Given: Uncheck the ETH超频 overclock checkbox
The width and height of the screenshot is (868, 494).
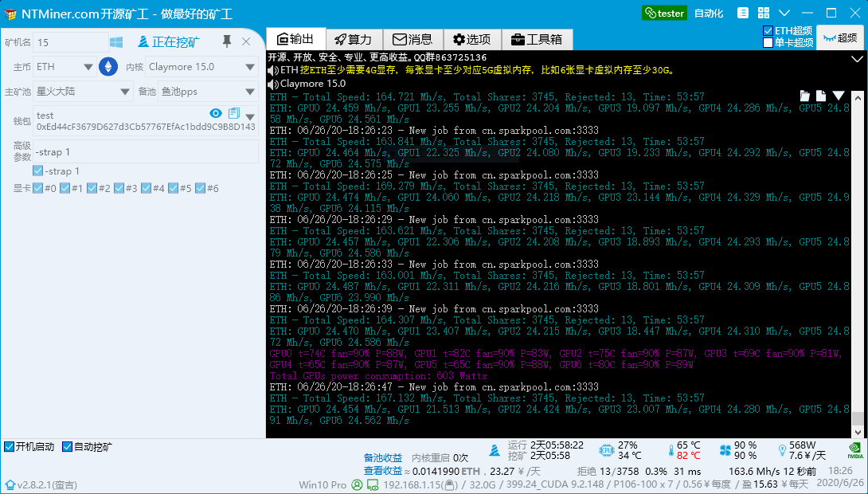Looking at the screenshot, I should pos(768,30).
